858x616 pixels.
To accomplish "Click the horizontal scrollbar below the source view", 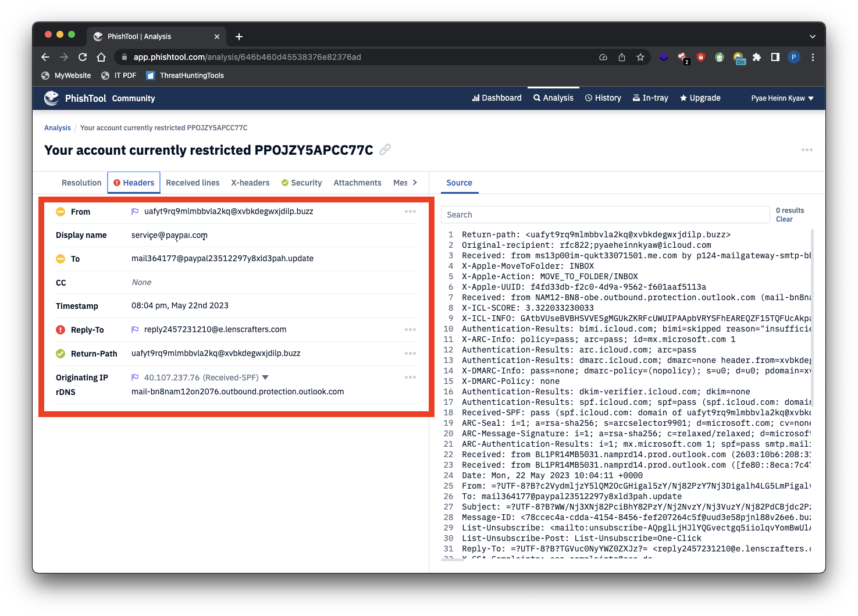I will click(x=452, y=560).
